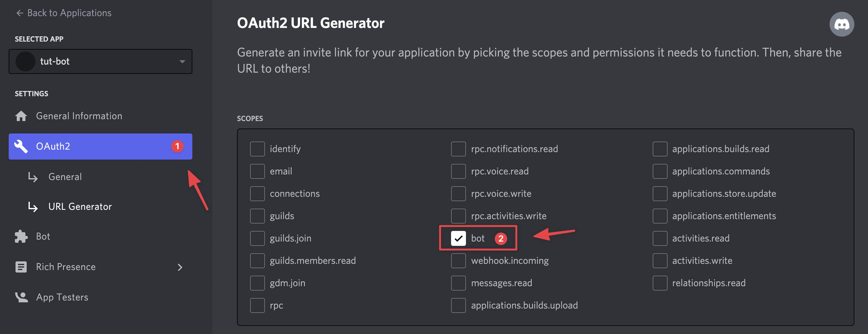This screenshot has width=868, height=334.
Task: Open the General sub-item under OAuth2
Action: coord(65,177)
